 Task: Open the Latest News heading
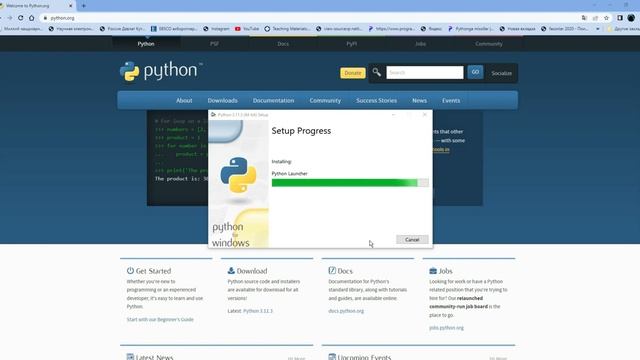coord(154,357)
